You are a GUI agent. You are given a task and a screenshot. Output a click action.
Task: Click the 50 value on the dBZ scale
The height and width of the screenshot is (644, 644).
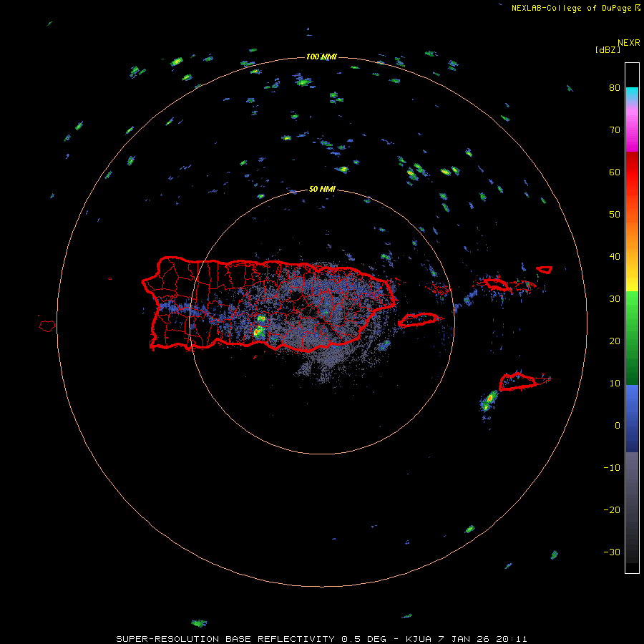[x=615, y=215]
